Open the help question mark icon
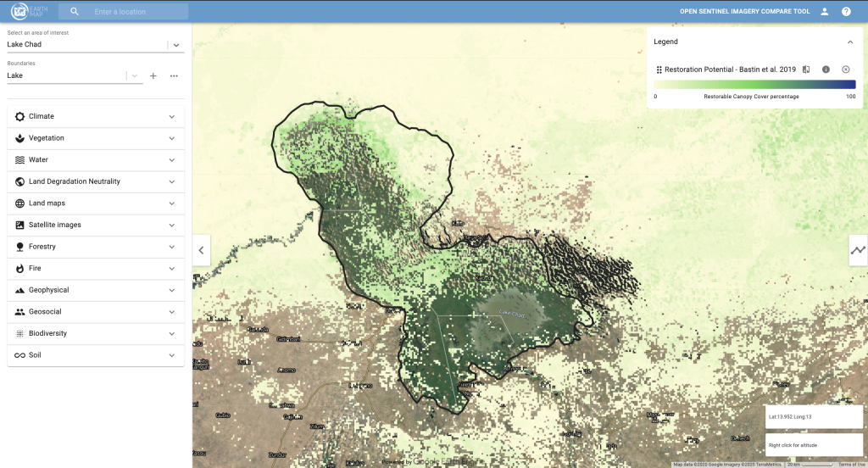The width and height of the screenshot is (868, 468). click(846, 12)
